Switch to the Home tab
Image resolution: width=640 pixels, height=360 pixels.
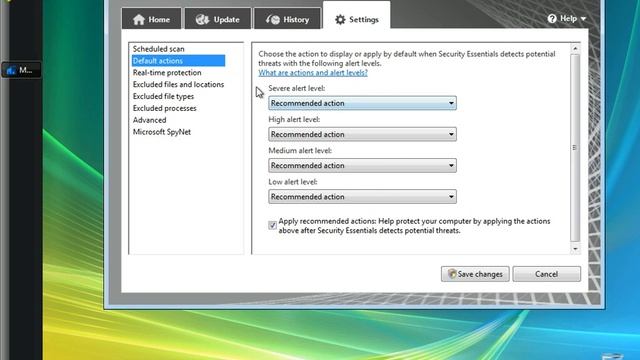(151, 19)
